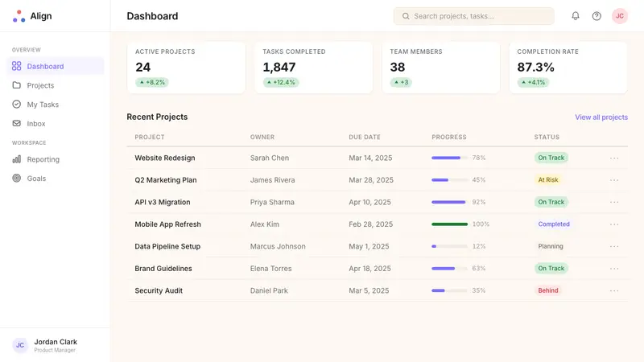Go to Projects in the sidebar
The image size is (644, 362).
[x=56, y=85]
